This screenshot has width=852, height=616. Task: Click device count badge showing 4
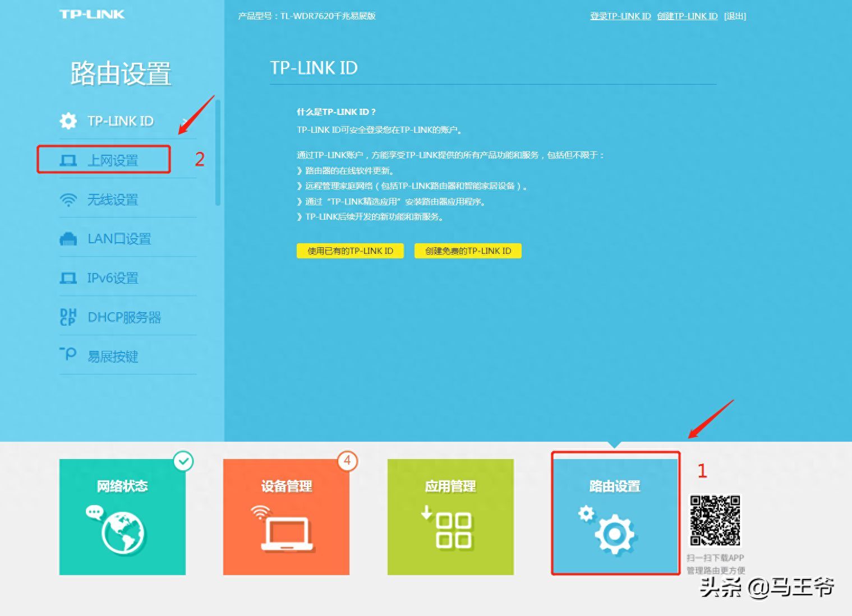click(347, 461)
